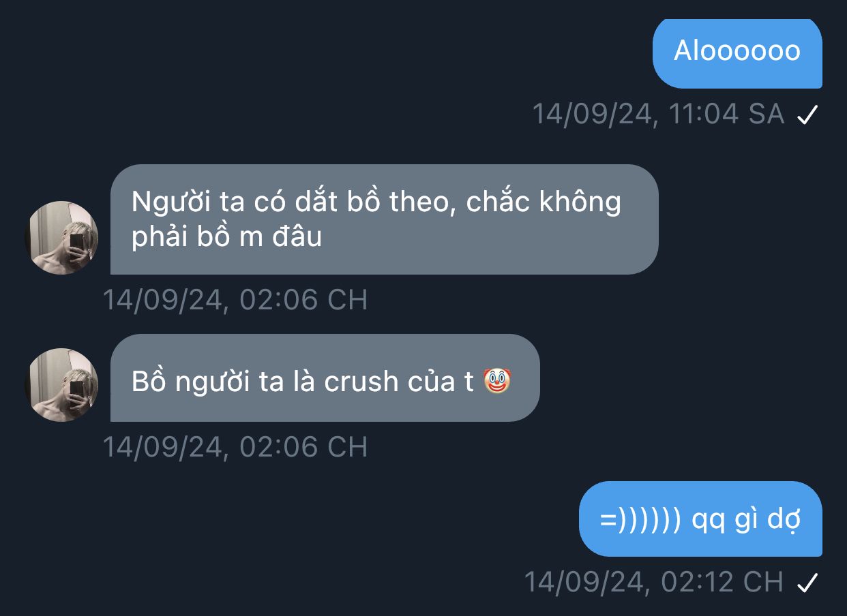Select the '=)))))) qq gì dợ' bubble
This screenshot has height=616, width=847.
pos(700,519)
